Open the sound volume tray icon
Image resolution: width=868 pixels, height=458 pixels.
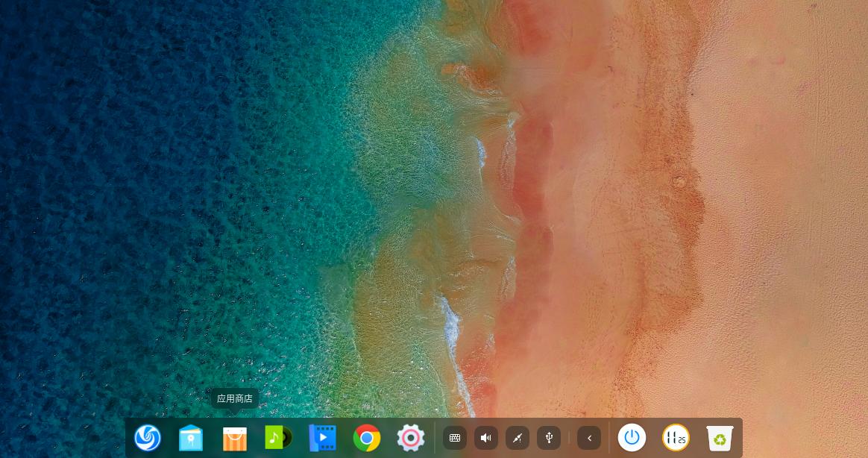point(486,438)
